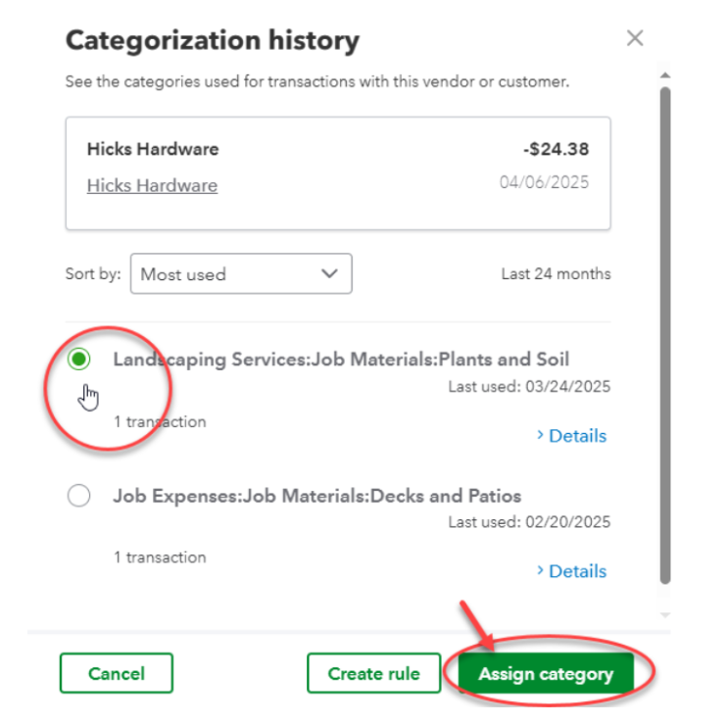Click the scrollbar up arrow
This screenshot has width=728, height=724.
click(665, 75)
